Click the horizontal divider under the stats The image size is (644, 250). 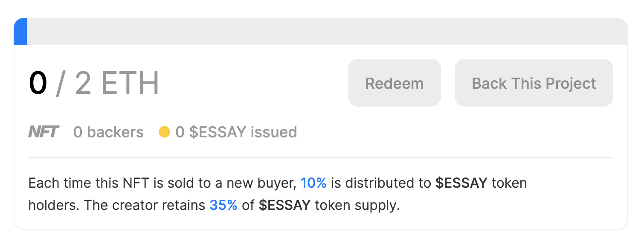coord(321,157)
